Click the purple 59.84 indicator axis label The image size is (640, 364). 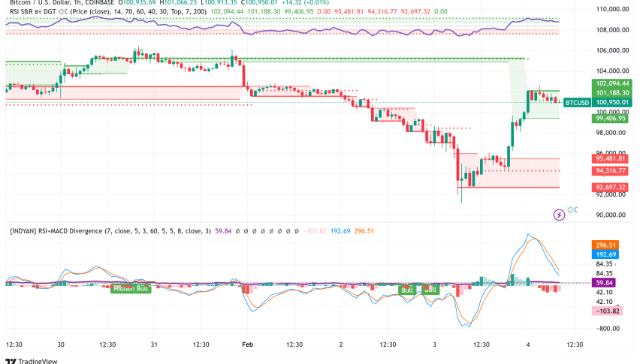pyautogui.click(x=604, y=282)
